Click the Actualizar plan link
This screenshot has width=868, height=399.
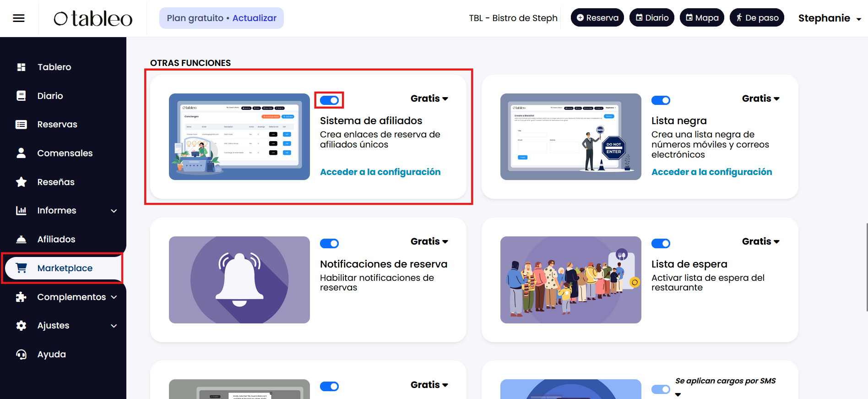[255, 18]
